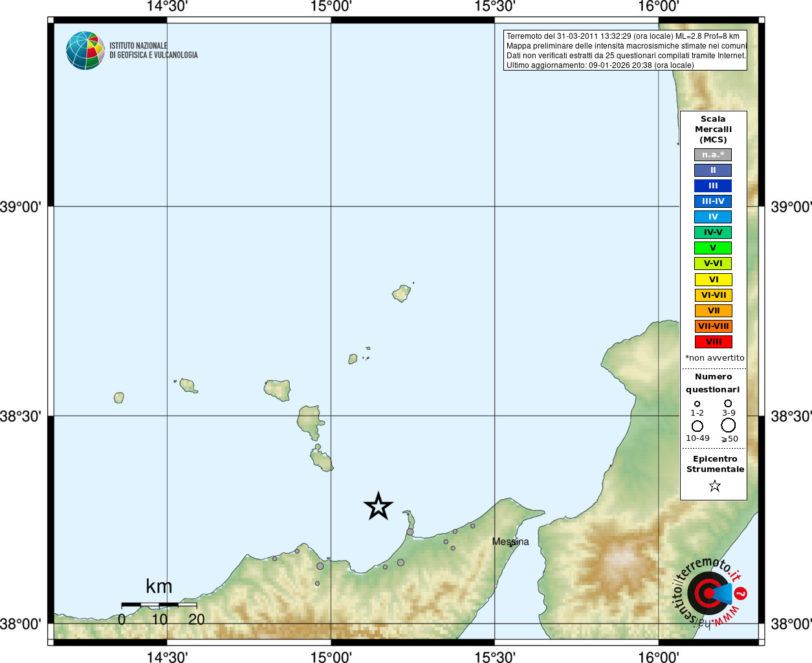Click the '10' value under the scale bar
This screenshot has width=812, height=663.
(x=159, y=620)
